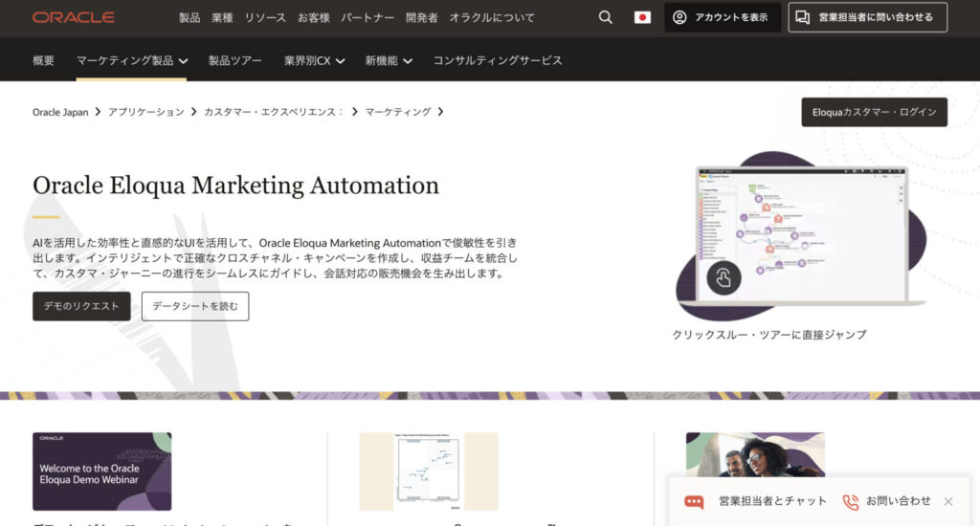Expand the マーケティング製品 dropdown
The height and width of the screenshot is (526, 980).
(132, 60)
